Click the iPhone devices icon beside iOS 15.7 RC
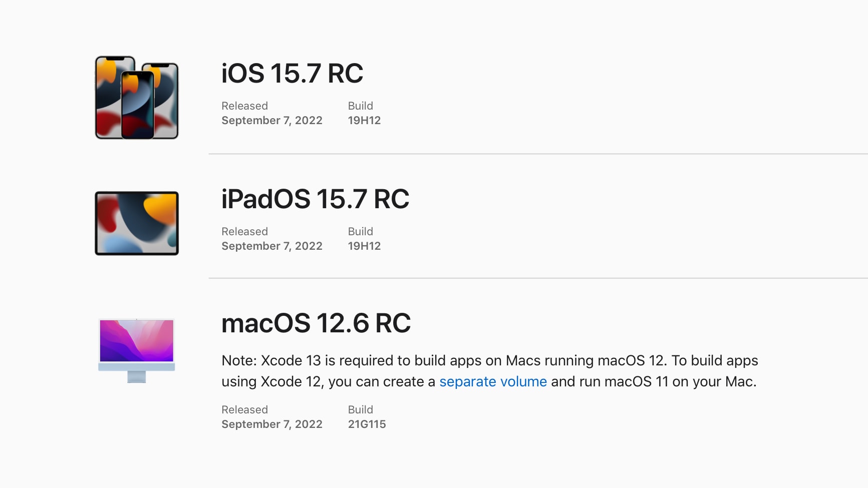This screenshot has width=868, height=488. click(137, 98)
